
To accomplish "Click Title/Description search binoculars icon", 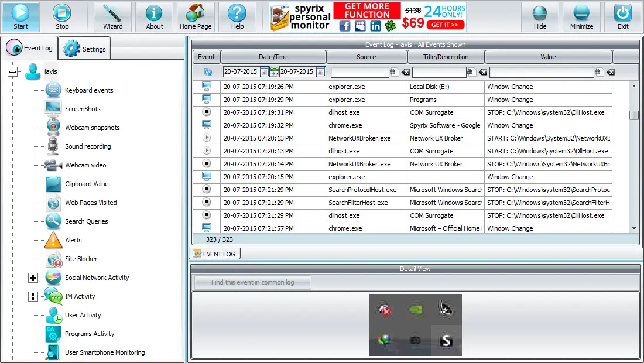I will point(470,72).
